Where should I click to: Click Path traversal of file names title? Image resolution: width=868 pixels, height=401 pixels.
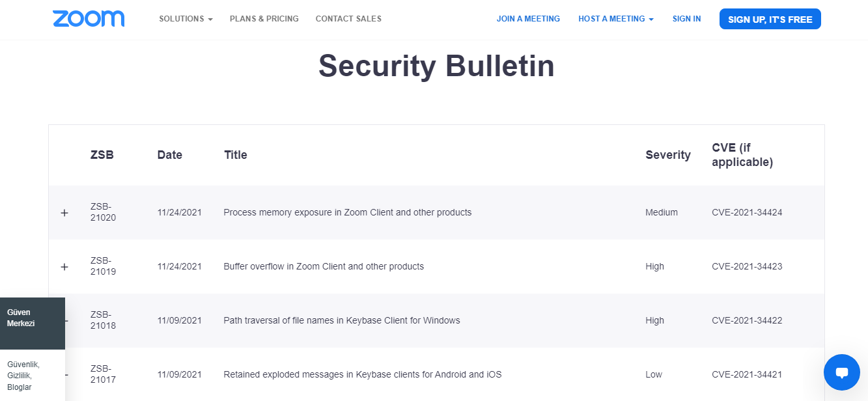coord(342,320)
